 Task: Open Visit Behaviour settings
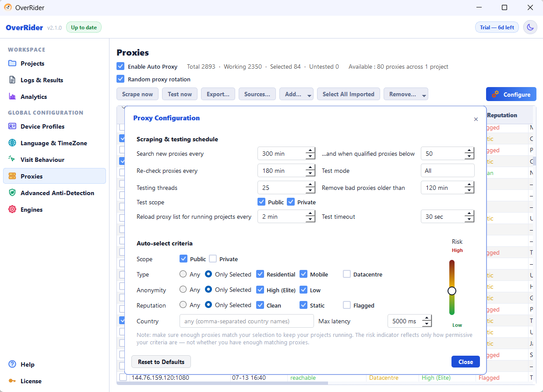tap(54, 160)
